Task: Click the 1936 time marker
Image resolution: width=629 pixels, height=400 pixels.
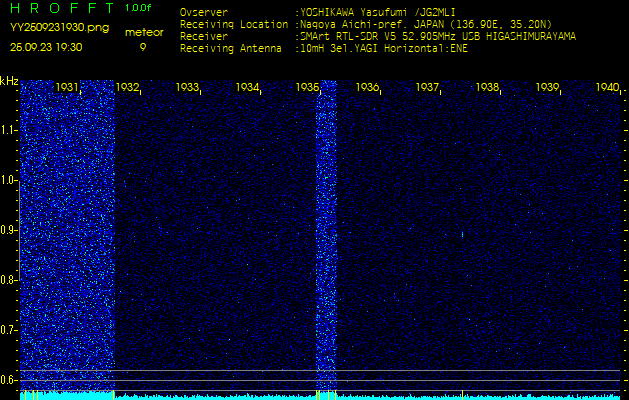Action: (367, 87)
